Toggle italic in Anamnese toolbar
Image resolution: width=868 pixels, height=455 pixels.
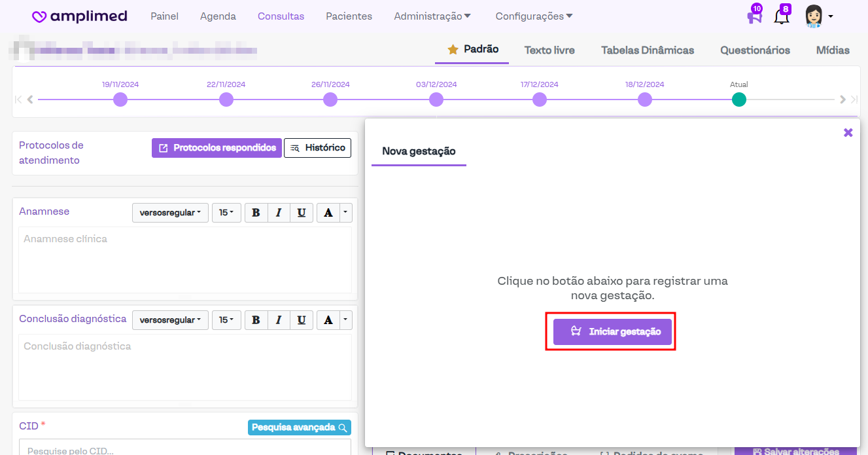279,213
